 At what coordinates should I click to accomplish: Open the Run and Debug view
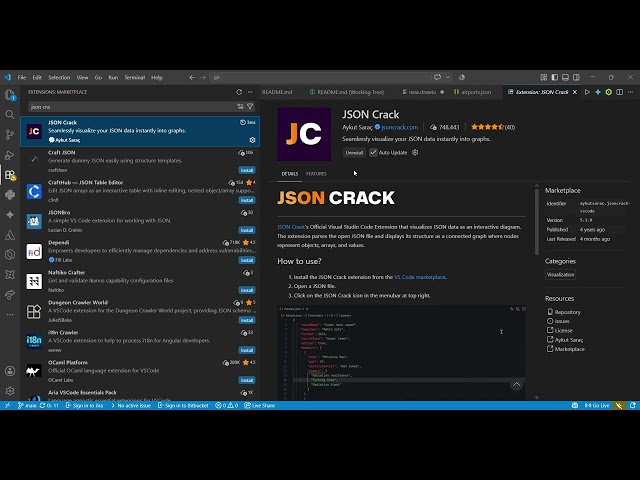[10, 155]
